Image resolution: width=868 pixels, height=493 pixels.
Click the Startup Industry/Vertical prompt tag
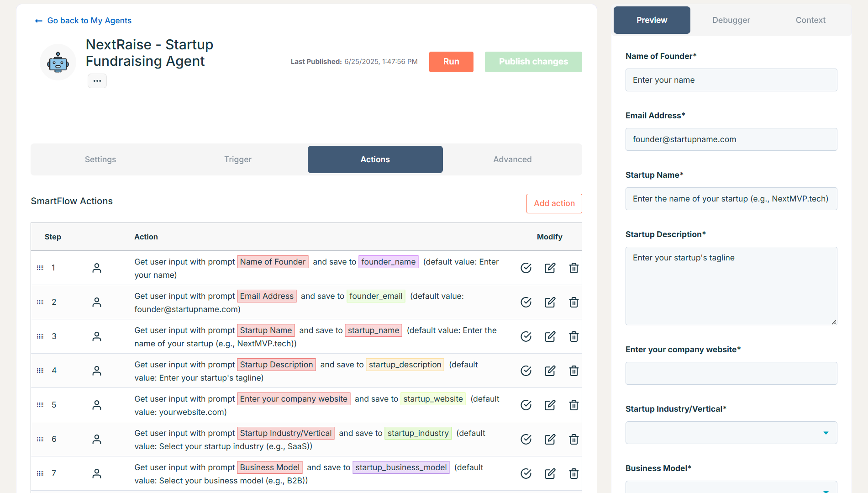286,433
